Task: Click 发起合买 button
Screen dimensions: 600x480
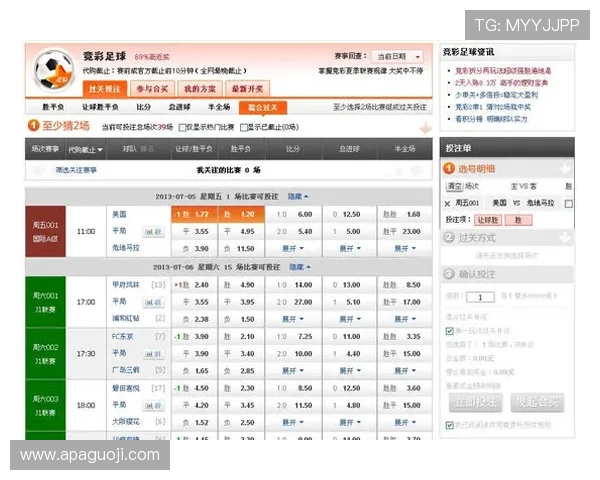Action: tap(537, 402)
